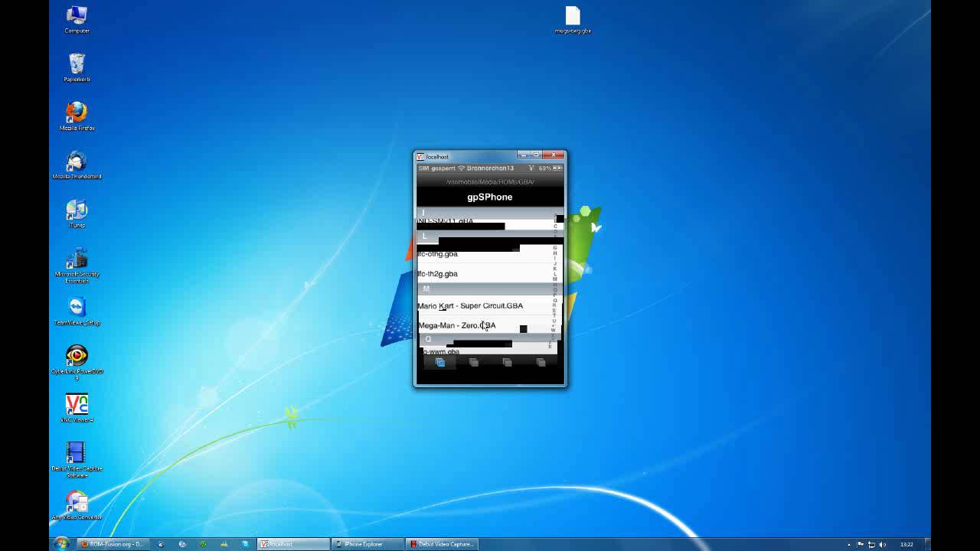Open the iTunes desktop shortcut
Screen dimensions: 980x551
(x=77, y=214)
